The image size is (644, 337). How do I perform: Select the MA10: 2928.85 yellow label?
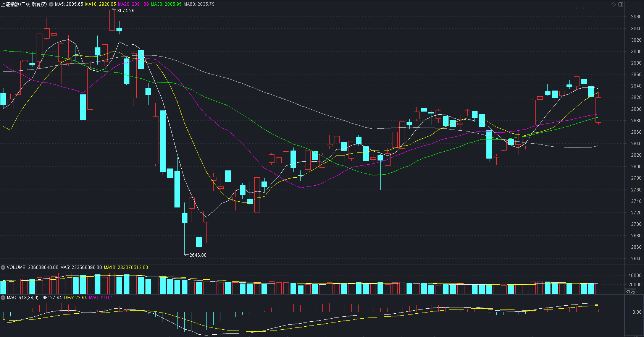pos(100,4)
